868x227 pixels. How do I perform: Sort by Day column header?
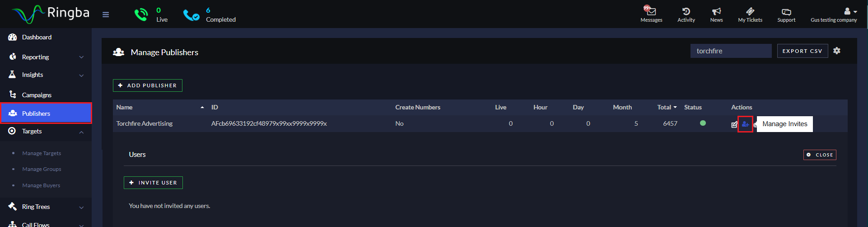pos(578,107)
